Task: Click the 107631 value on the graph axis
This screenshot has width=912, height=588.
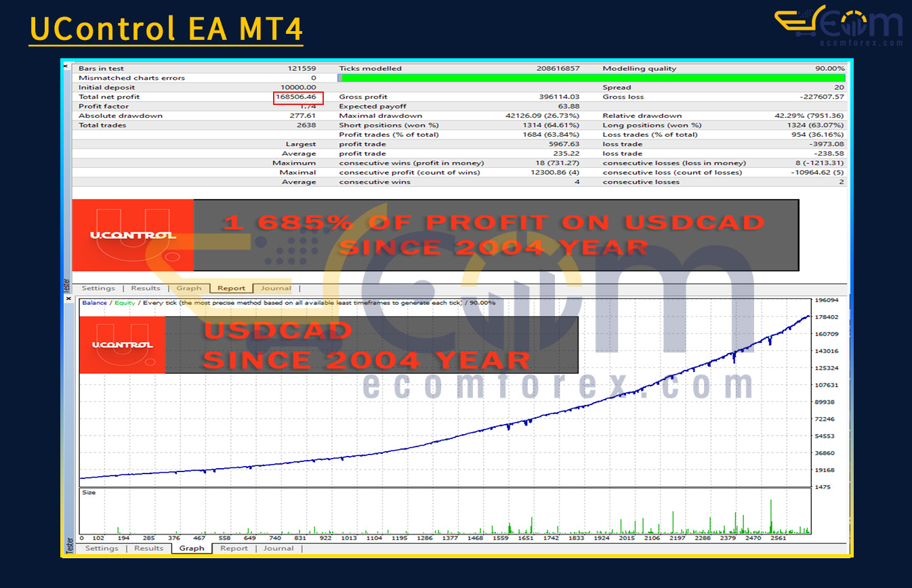Action: 827,385
